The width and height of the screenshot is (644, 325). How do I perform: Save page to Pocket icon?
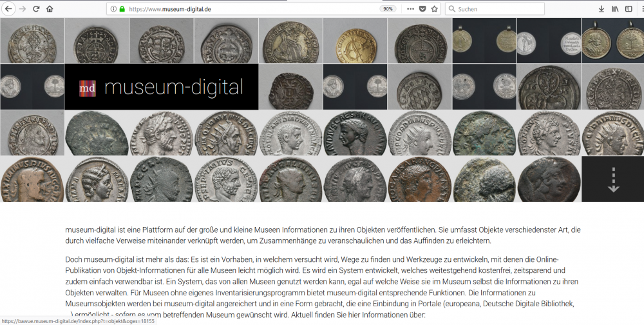(x=422, y=9)
